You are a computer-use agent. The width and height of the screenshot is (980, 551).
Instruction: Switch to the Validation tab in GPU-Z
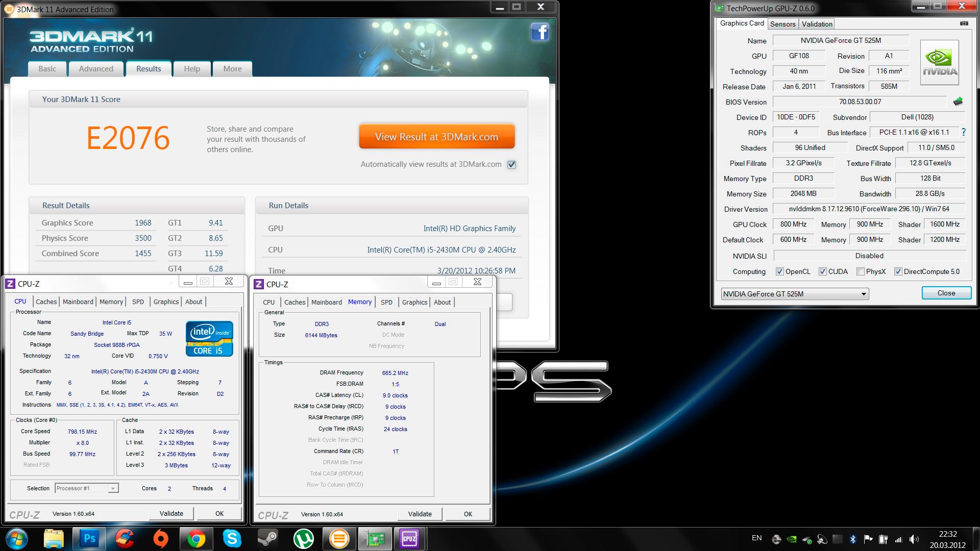click(817, 24)
